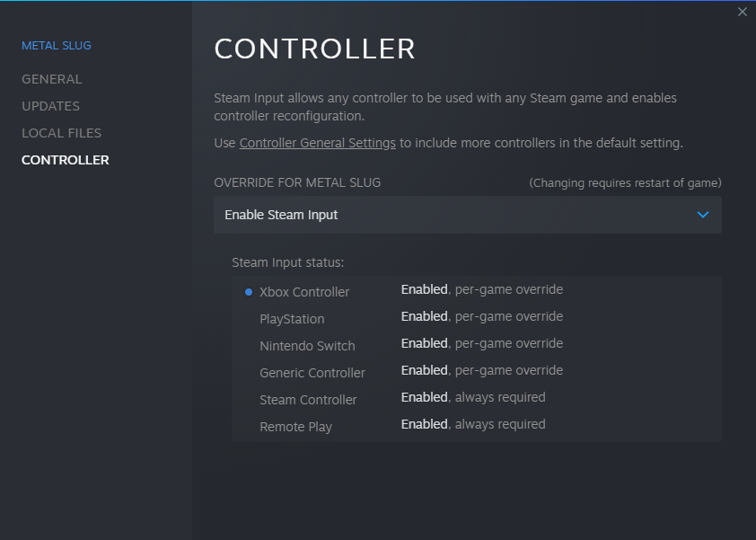Click the blue dot beside Xbox Controller
Image resolution: width=756 pixels, height=540 pixels.
249,292
